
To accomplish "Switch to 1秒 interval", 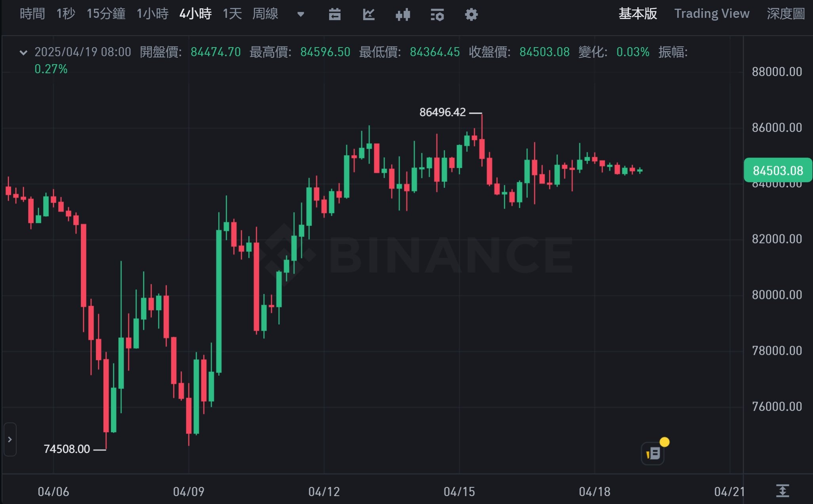I will pos(66,14).
